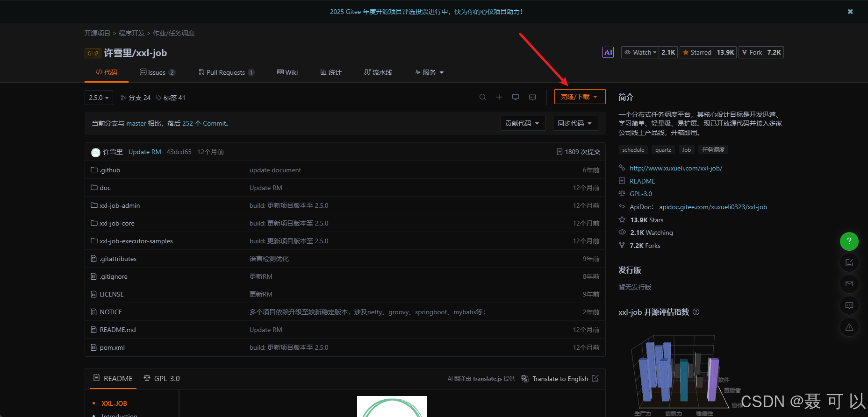
Task: Click the plus icon to add a file
Action: tap(499, 97)
